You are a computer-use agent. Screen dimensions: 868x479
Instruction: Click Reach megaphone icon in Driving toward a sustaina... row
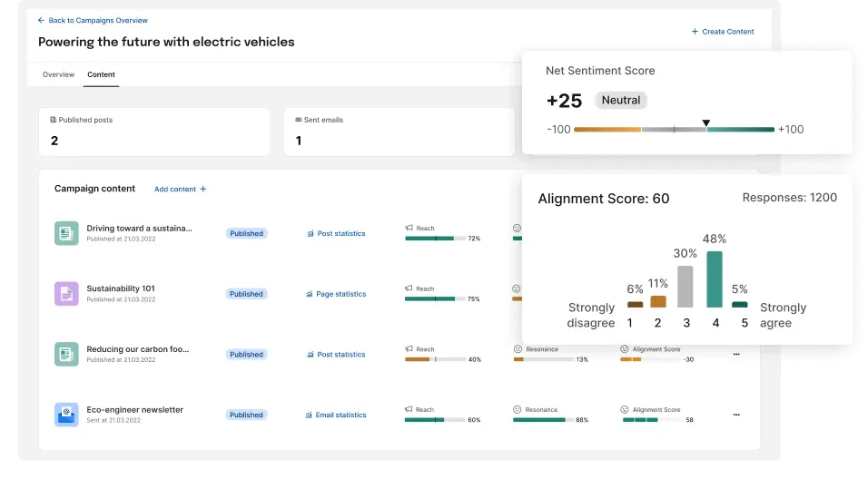[x=409, y=228]
